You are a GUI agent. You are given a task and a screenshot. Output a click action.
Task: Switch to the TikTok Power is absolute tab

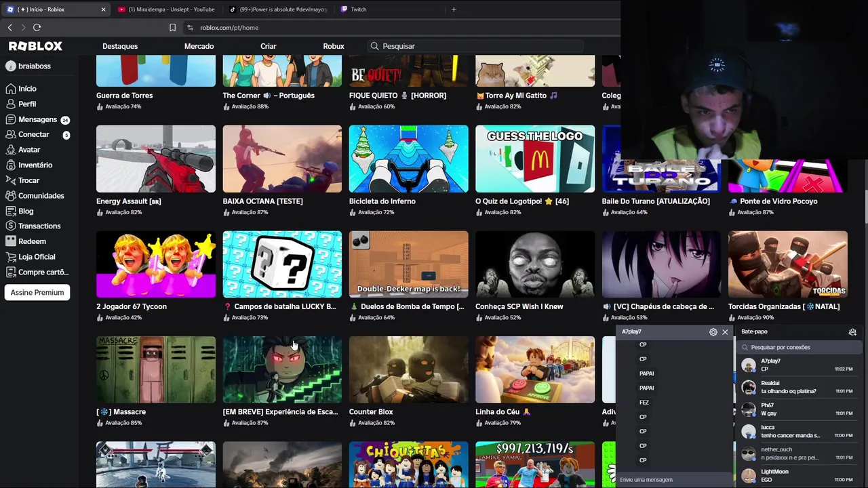279,9
